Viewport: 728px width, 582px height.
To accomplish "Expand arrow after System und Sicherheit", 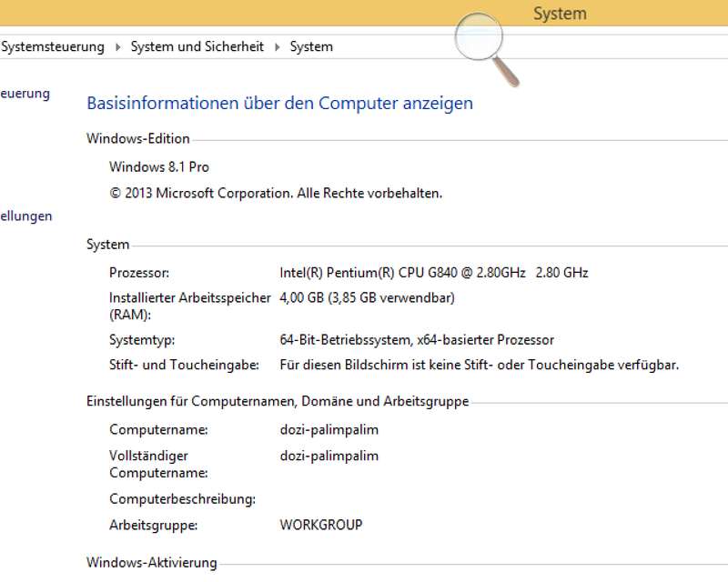I will click(x=277, y=46).
